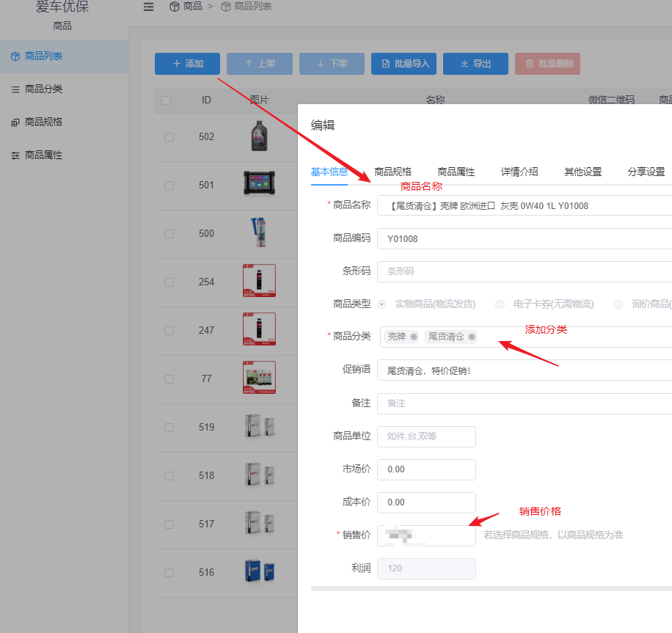Click the 批量删除 button
The height and width of the screenshot is (633, 672).
coord(547,64)
